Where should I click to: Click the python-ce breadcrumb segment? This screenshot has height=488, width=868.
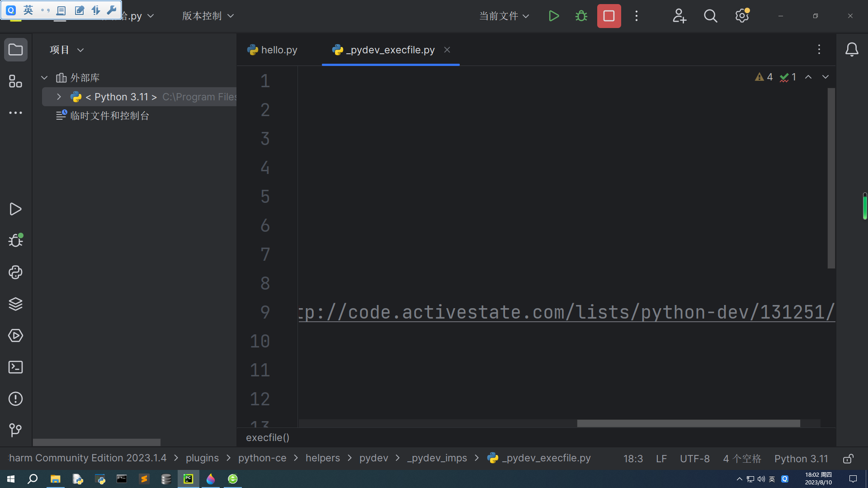[262, 458]
